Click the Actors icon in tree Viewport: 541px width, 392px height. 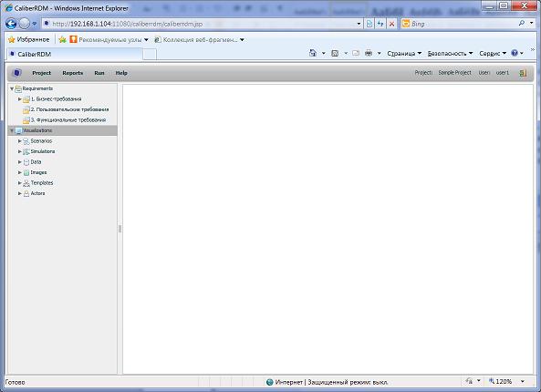click(x=26, y=194)
